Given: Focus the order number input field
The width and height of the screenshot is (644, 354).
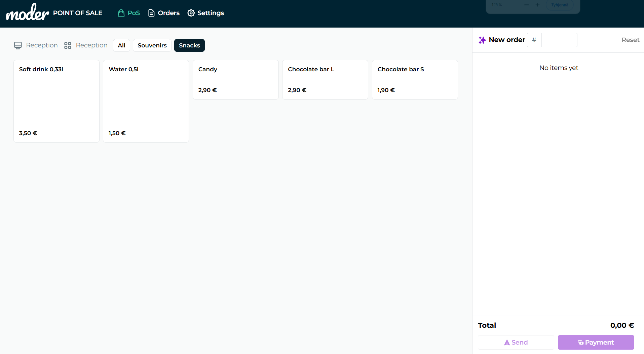Looking at the screenshot, I should [559, 40].
